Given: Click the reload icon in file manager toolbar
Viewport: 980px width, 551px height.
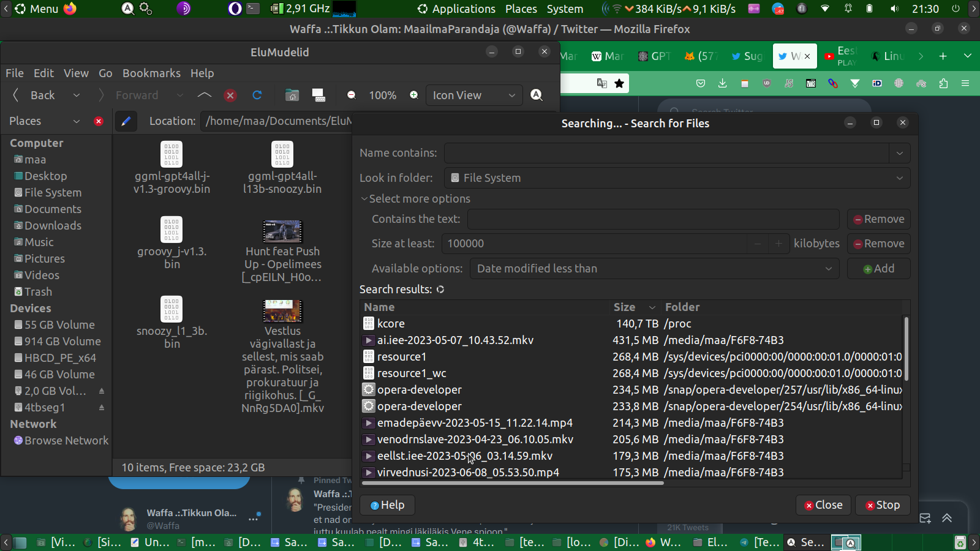Looking at the screenshot, I should 257,95.
